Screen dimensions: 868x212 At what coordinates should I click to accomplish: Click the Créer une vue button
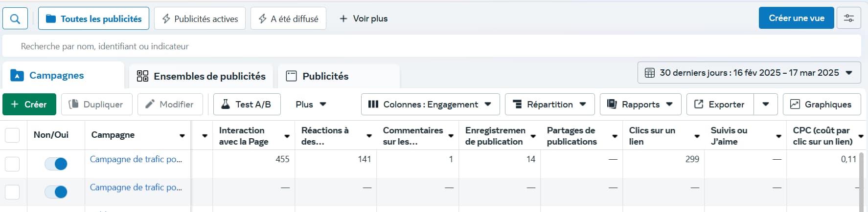pos(796,19)
